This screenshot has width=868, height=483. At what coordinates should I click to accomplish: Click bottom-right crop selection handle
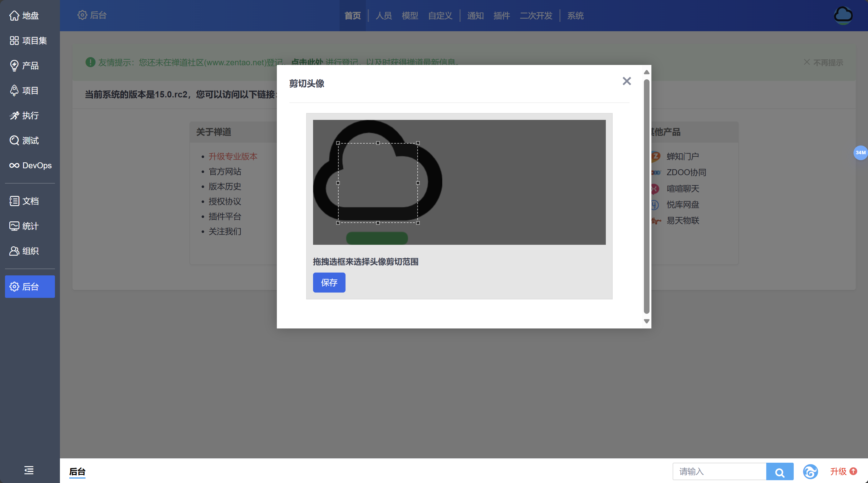(x=418, y=223)
